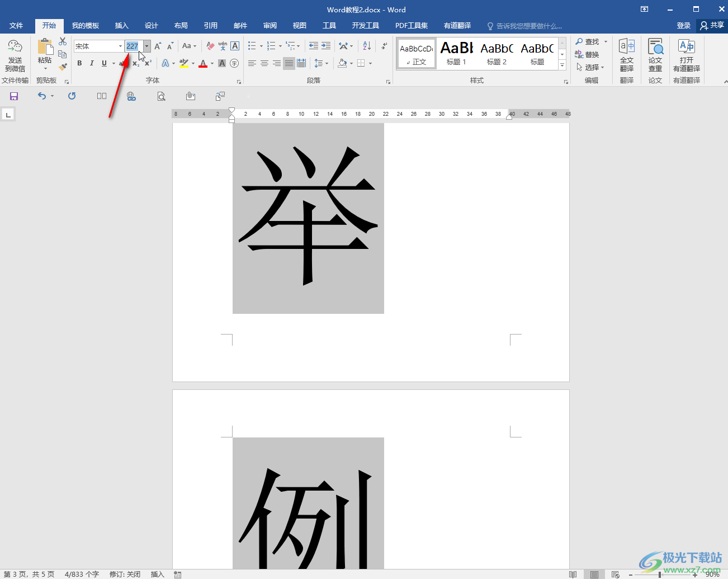
Task: Open the Numbering list dropdown arrow
Action: point(280,46)
